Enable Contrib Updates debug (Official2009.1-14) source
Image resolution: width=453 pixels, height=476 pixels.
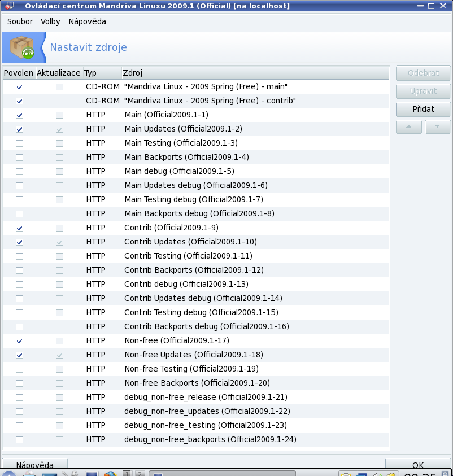pos(19,298)
